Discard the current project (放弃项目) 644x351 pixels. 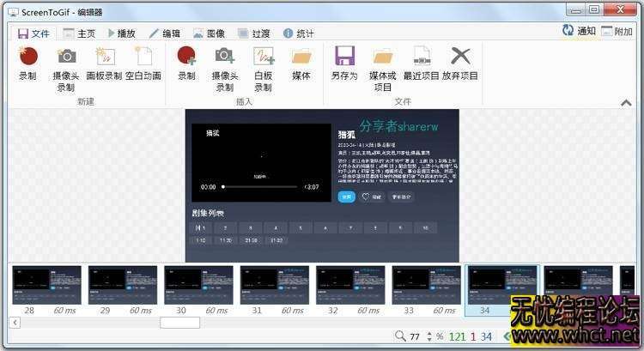461,64
